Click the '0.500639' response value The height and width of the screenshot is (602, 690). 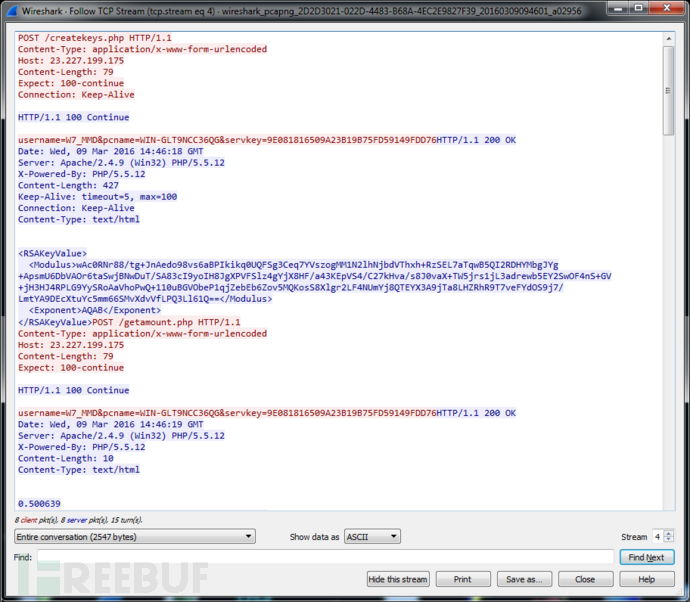coord(39,503)
